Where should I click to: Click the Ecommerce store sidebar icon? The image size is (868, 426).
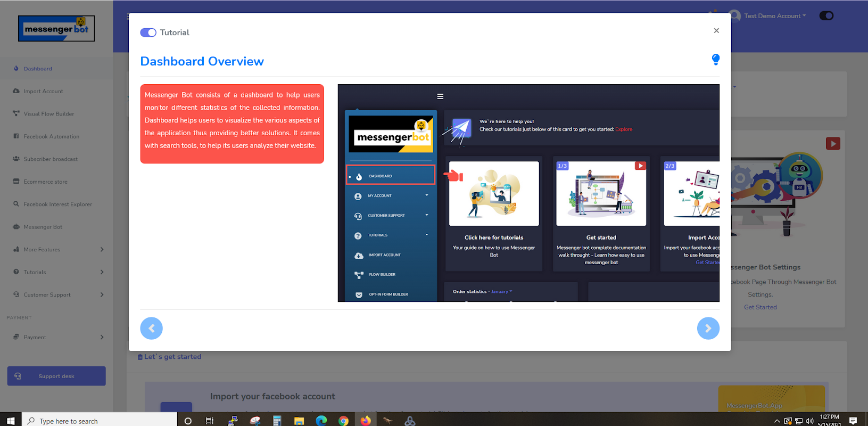16,182
